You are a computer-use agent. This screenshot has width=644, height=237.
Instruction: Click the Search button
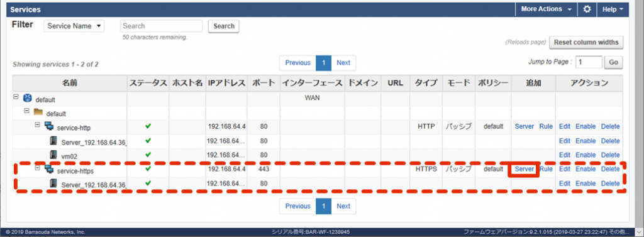[x=224, y=26]
